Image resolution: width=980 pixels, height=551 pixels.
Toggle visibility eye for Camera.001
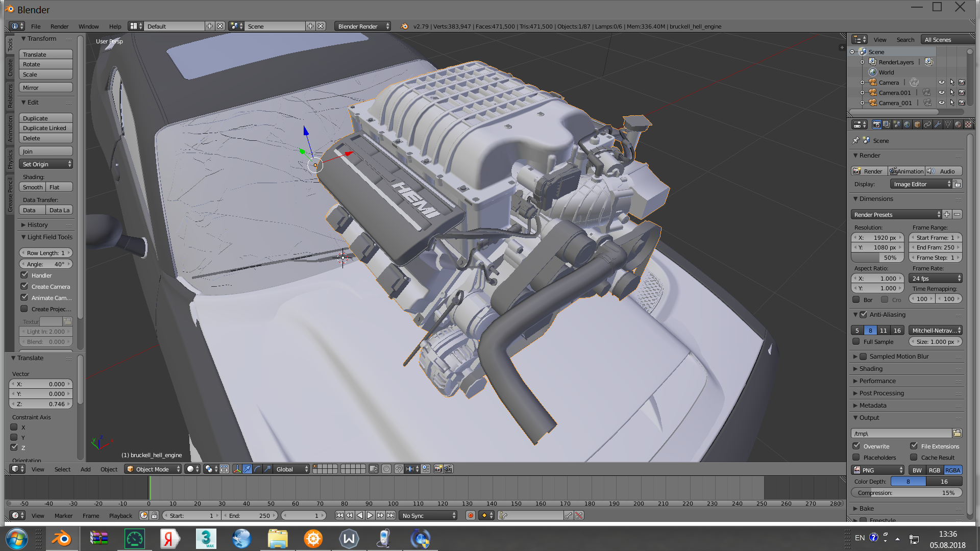pos(941,92)
